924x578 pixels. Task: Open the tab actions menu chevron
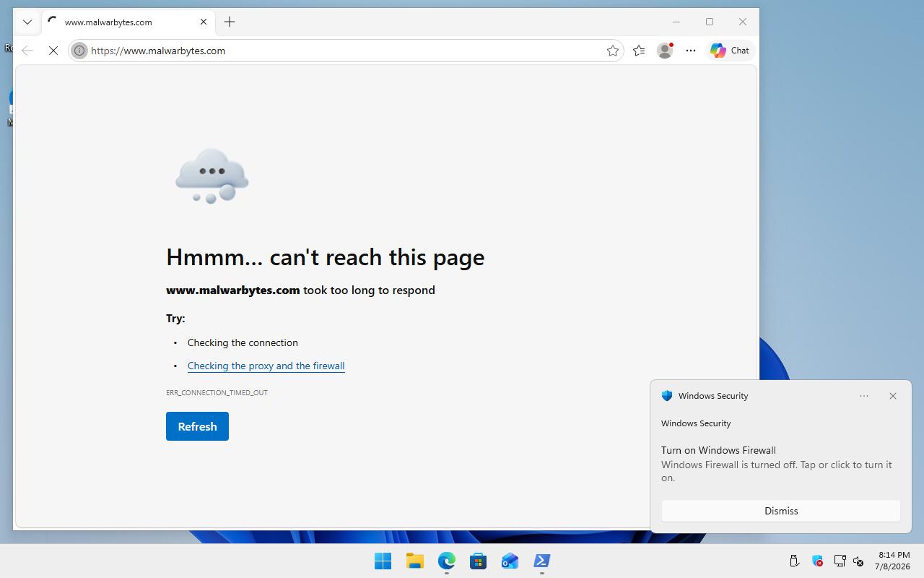tap(27, 22)
